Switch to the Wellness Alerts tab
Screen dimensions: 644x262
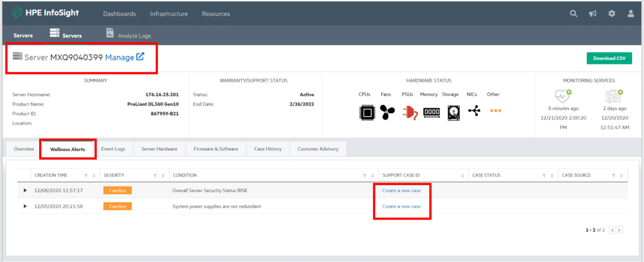(68, 149)
